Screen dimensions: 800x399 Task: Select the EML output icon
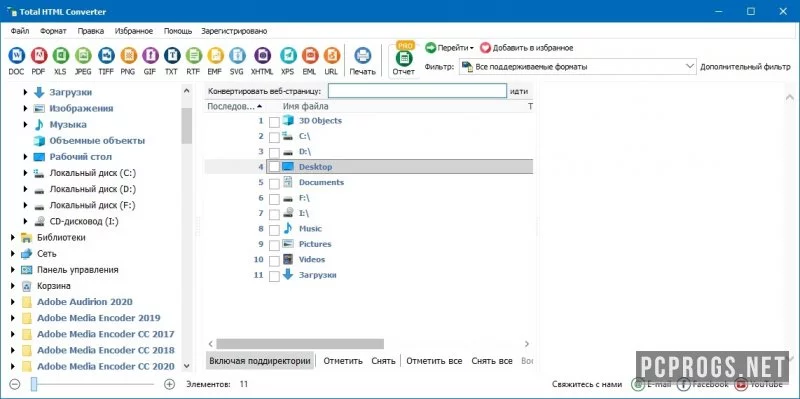coord(310,55)
